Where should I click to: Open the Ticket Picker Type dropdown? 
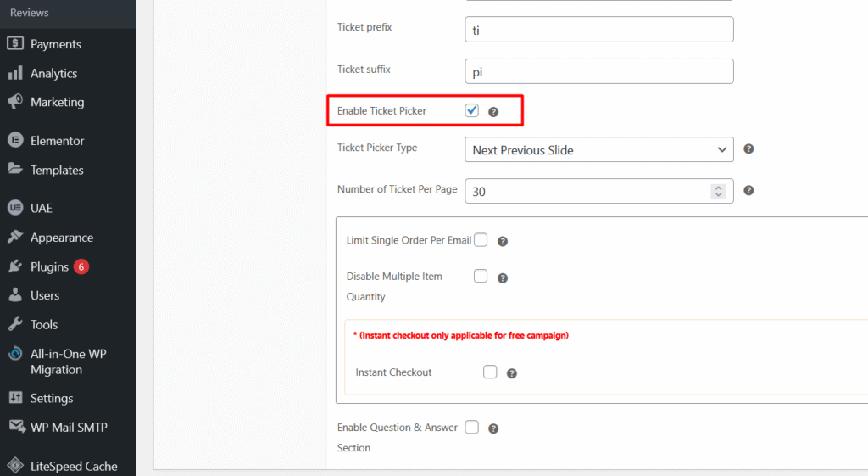pyautogui.click(x=598, y=150)
